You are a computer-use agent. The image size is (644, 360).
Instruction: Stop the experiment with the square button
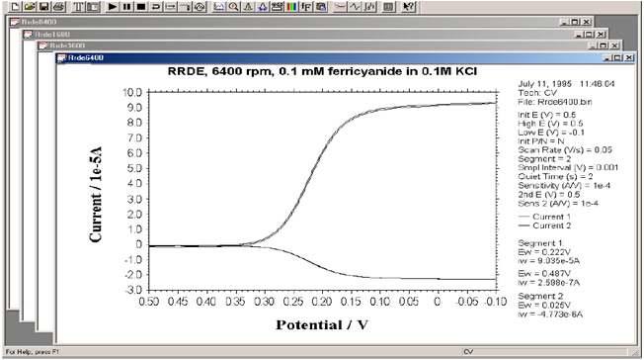click(x=141, y=6)
